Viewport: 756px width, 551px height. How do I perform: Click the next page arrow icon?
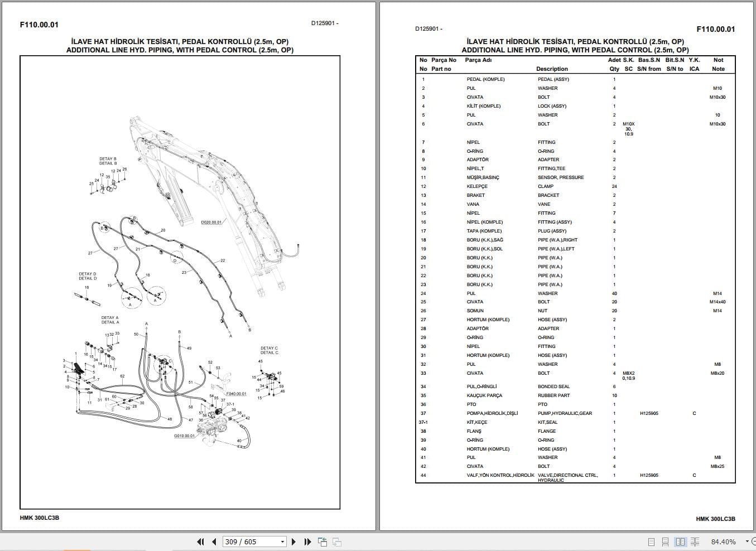tap(294, 542)
